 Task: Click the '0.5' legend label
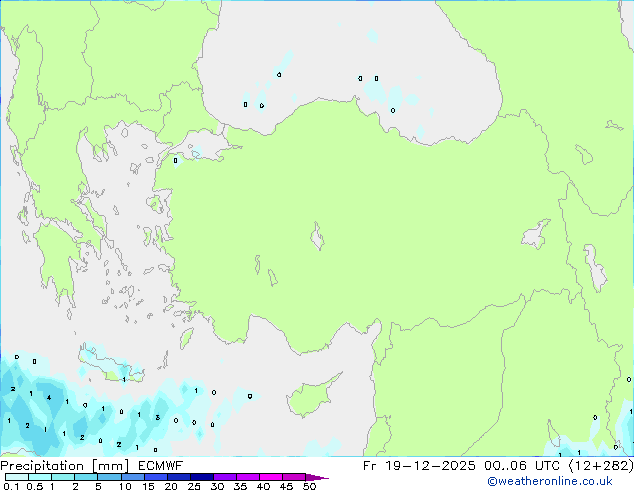point(35,486)
